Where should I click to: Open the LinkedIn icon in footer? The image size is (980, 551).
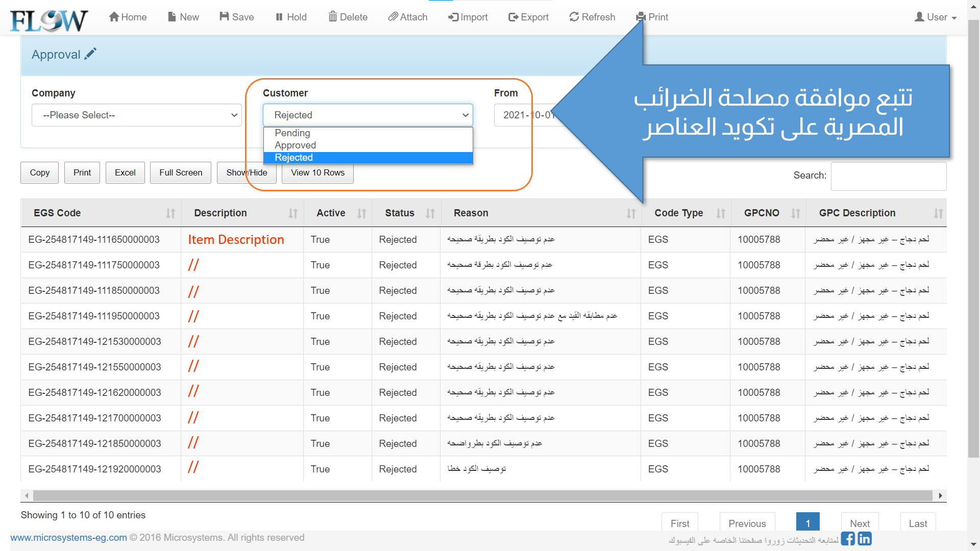coord(865,538)
